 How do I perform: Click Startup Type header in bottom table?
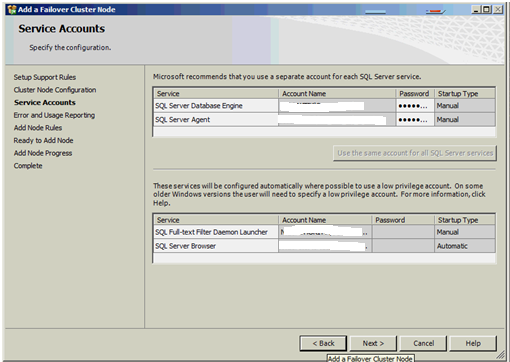point(465,220)
